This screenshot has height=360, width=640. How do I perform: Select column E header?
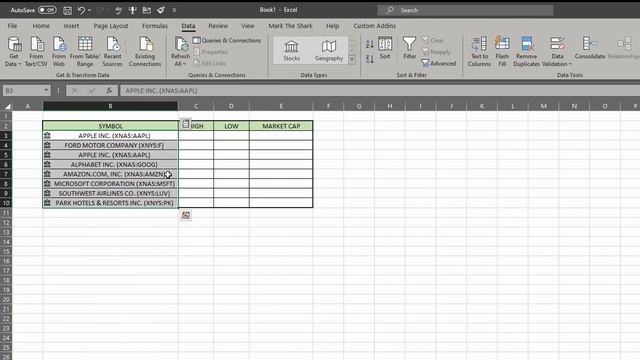281,106
